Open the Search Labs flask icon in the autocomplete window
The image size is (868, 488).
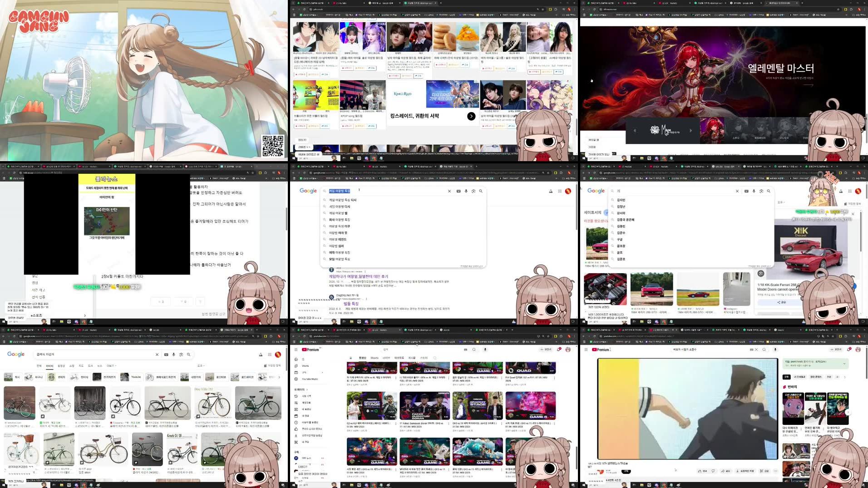pyautogui.click(x=551, y=191)
